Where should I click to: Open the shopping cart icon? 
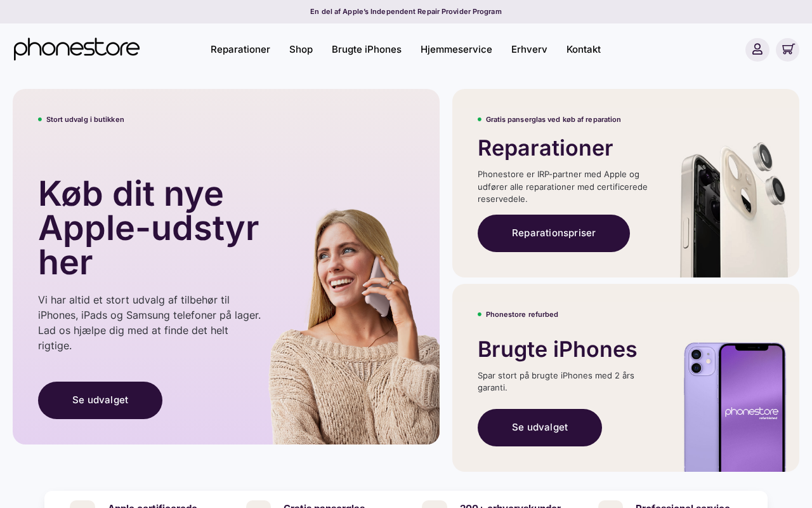(x=788, y=50)
